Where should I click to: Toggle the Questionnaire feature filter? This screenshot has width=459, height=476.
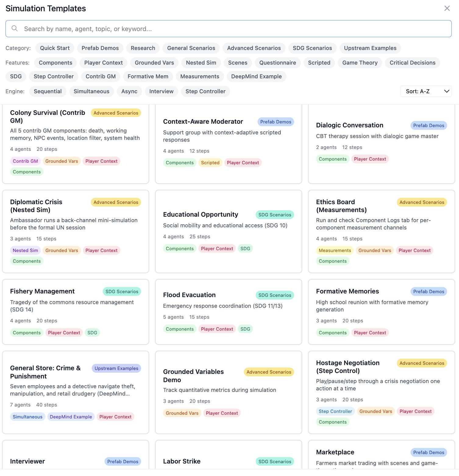tap(277, 63)
